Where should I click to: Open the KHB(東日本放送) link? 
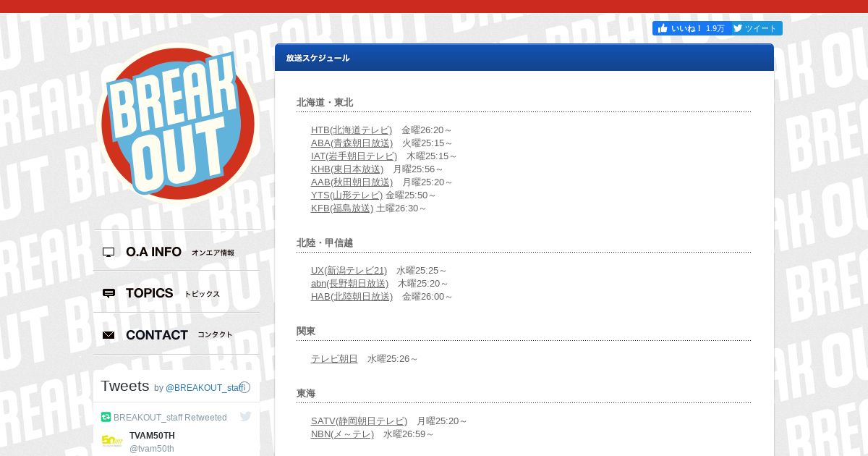pos(347,169)
